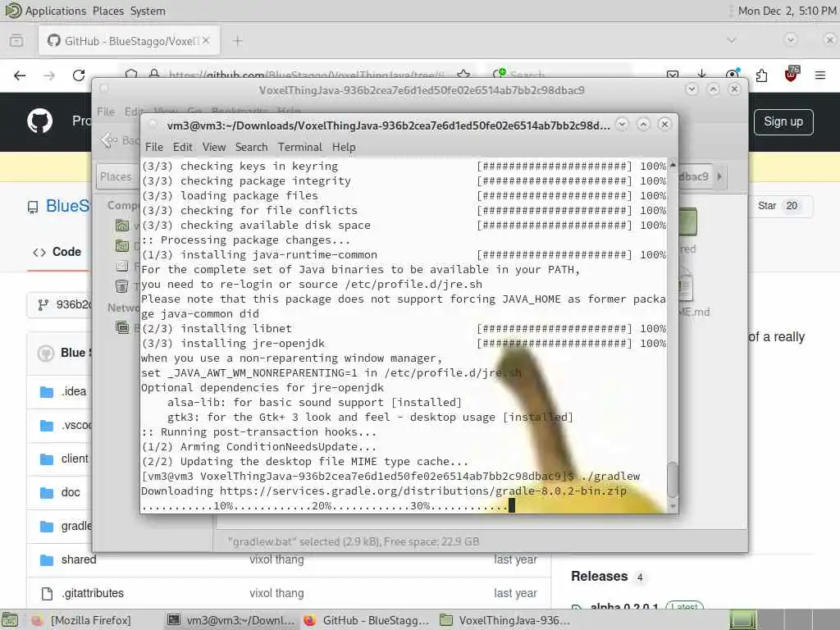This screenshot has height=630, width=840.
Task: Click the network icon in file manager sidebar
Action: point(122,327)
